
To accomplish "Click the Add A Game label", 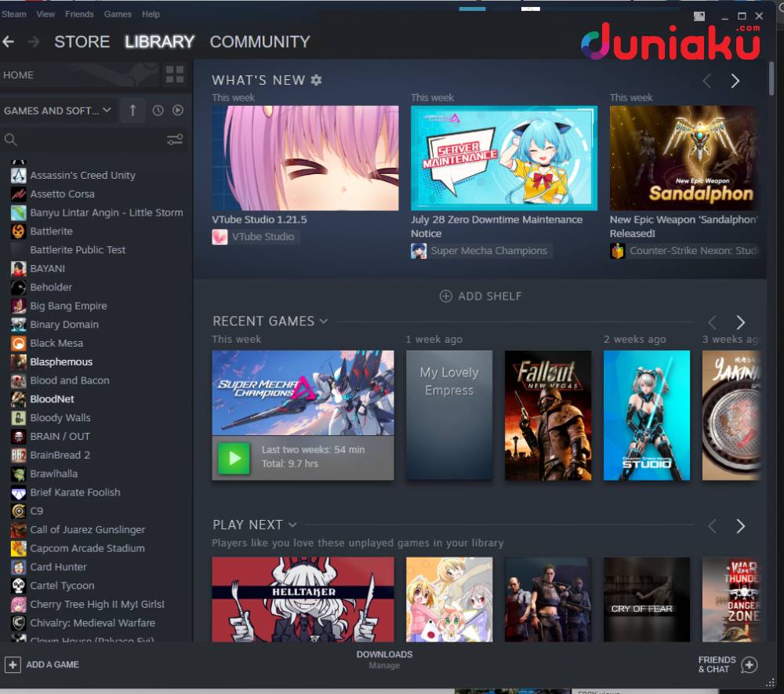I will pyautogui.click(x=53, y=664).
